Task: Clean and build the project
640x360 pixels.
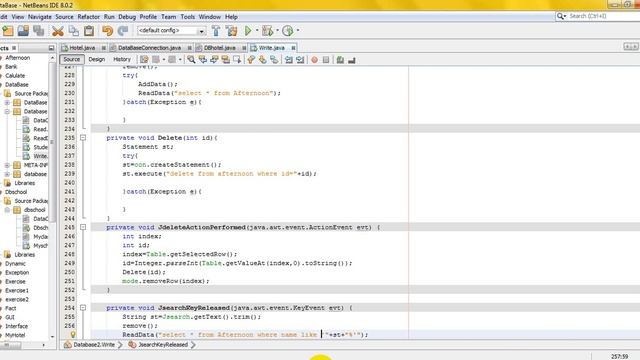Action: [231, 31]
